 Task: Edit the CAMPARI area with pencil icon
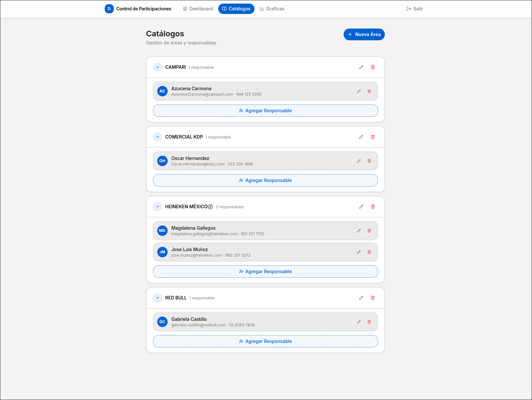pos(361,67)
